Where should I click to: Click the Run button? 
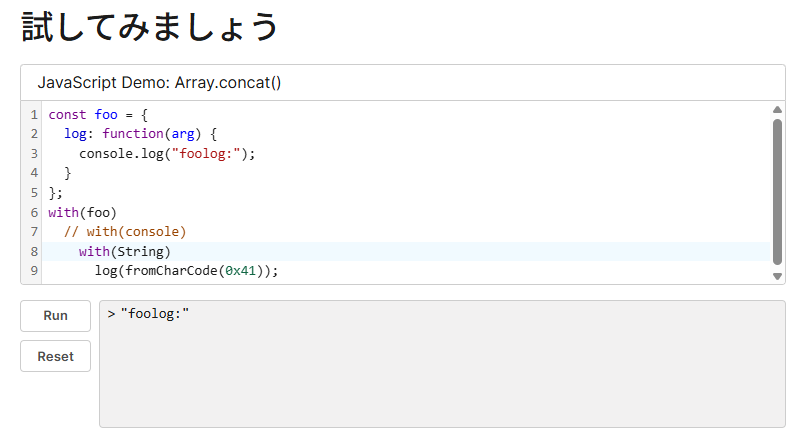tap(55, 316)
